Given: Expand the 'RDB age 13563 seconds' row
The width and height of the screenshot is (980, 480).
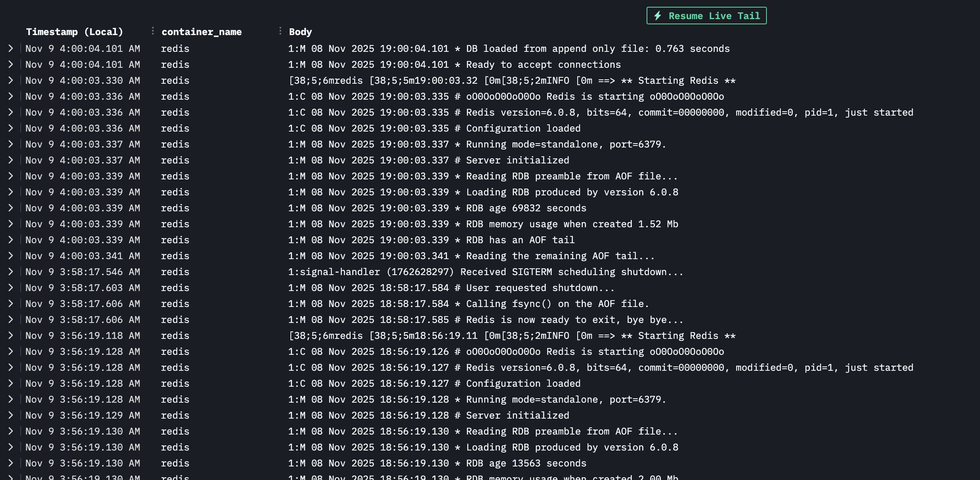Looking at the screenshot, I should [x=11, y=463].
